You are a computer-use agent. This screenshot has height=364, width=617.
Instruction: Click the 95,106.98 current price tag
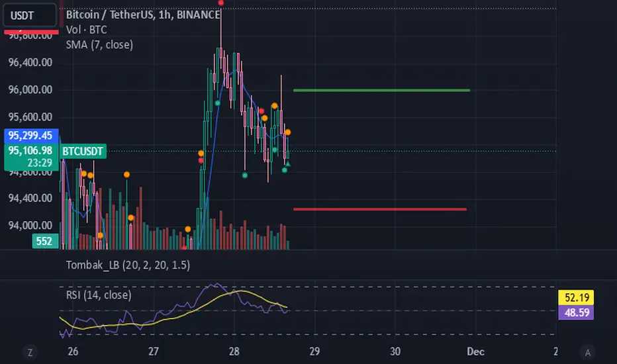click(x=31, y=150)
